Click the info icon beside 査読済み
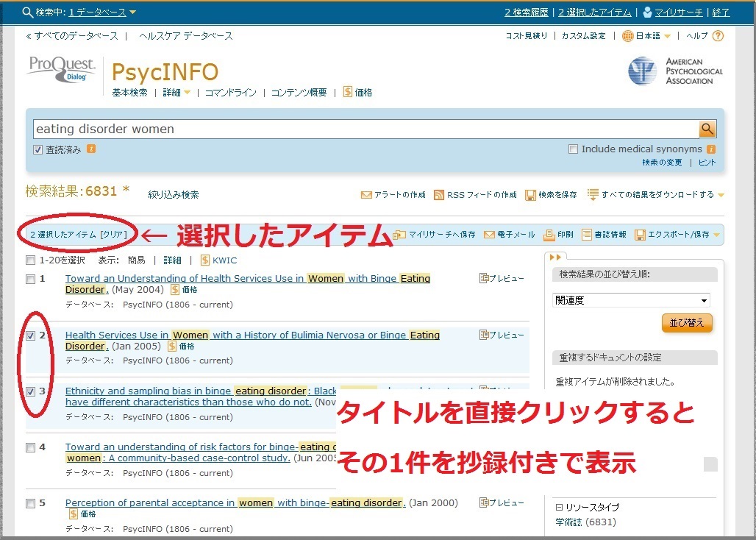 [91, 149]
